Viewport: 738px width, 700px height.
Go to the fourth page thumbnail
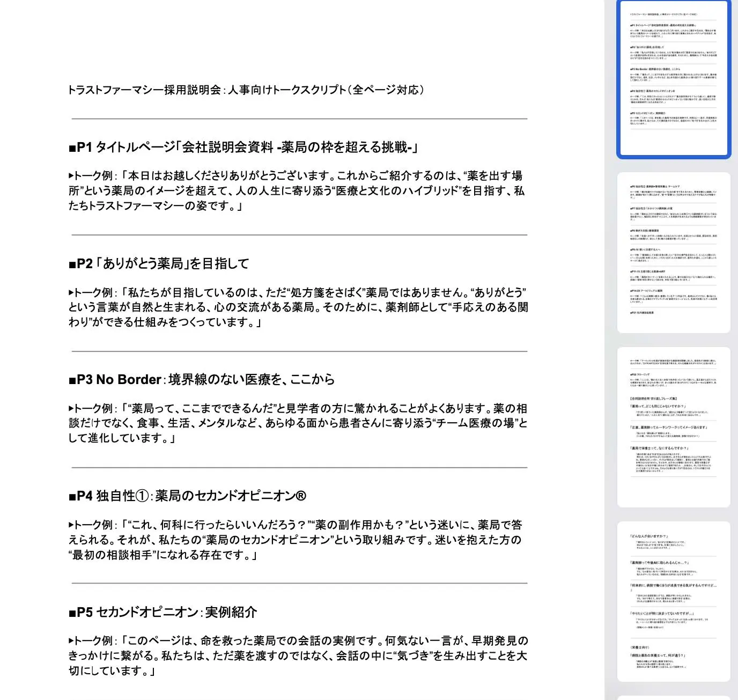pyautogui.click(x=674, y=601)
